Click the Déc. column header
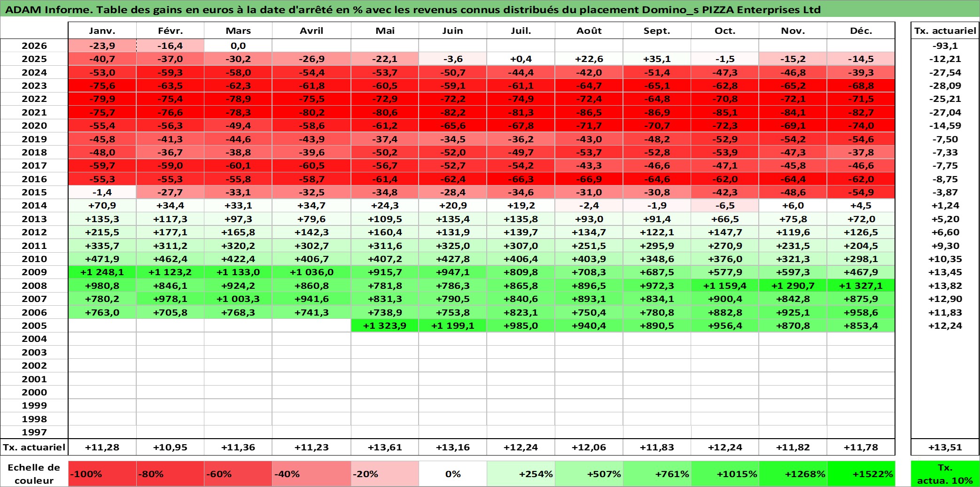 861,31
